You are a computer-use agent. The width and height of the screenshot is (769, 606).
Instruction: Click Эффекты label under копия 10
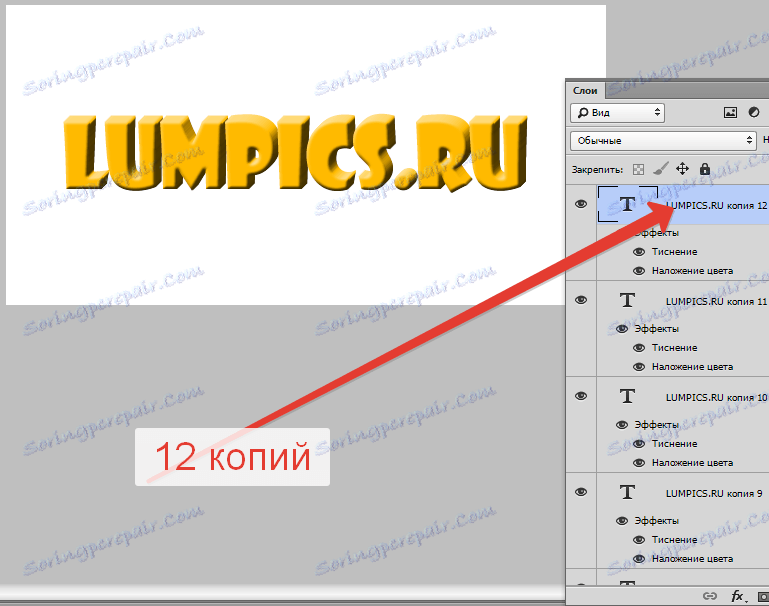pos(657,425)
